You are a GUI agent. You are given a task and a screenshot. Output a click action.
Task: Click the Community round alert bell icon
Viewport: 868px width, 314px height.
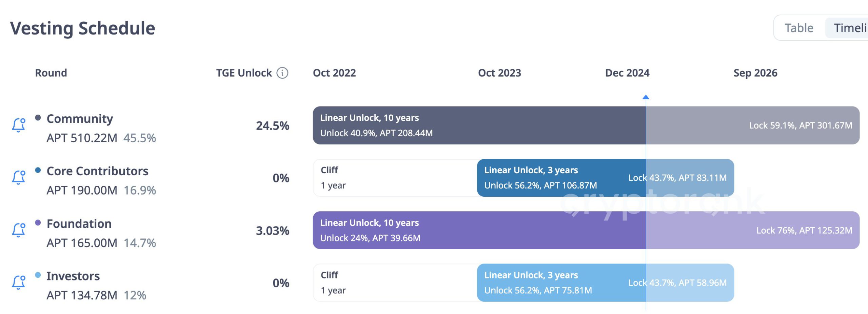pyautogui.click(x=19, y=125)
